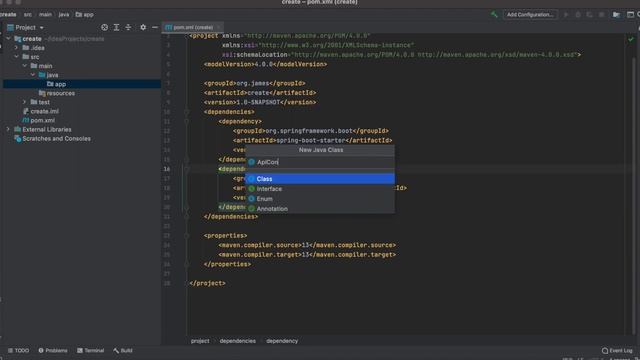This screenshot has height=360, width=640.
Task: Hide the Project tool window
Action: [x=155, y=27]
